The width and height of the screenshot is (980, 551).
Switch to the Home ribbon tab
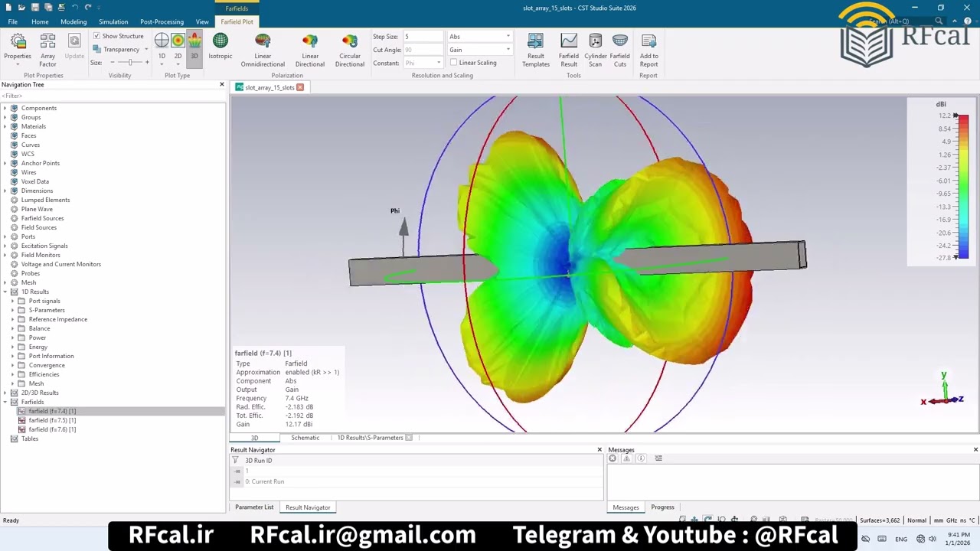pos(40,21)
